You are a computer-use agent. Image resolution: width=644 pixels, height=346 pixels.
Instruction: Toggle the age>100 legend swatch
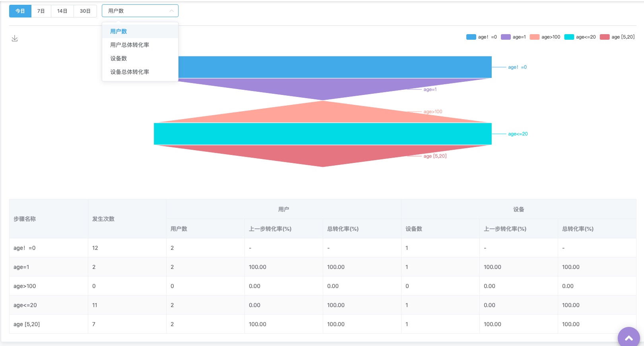[x=535, y=37]
